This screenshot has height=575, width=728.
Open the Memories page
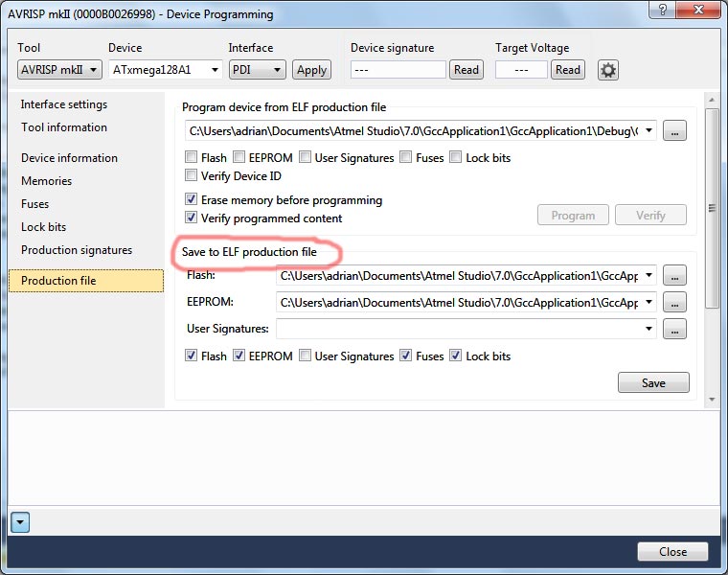coord(46,181)
